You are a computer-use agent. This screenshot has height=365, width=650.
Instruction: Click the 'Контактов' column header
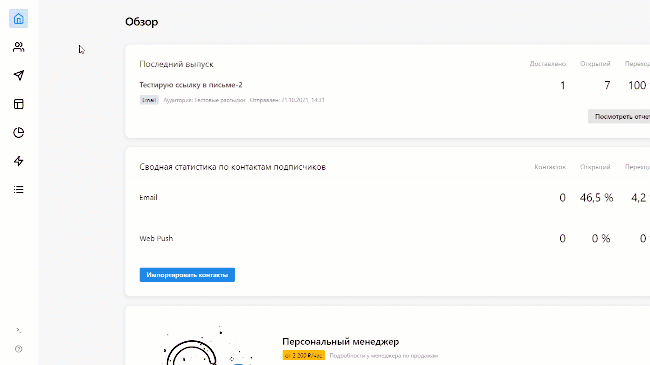[550, 167]
